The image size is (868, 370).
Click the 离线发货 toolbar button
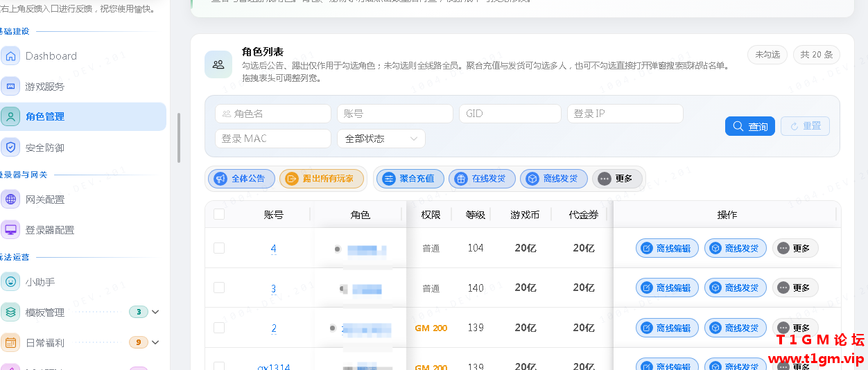pos(554,179)
